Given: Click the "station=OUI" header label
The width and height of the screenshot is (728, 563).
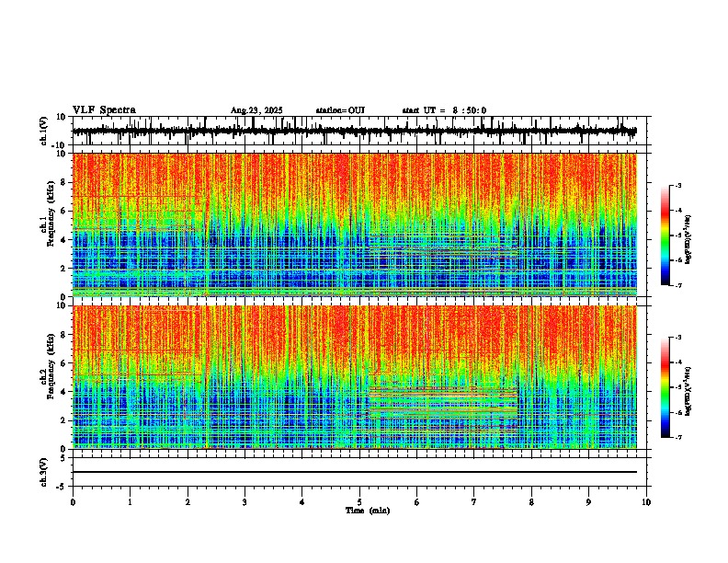Looking at the screenshot, I should 340,110.
